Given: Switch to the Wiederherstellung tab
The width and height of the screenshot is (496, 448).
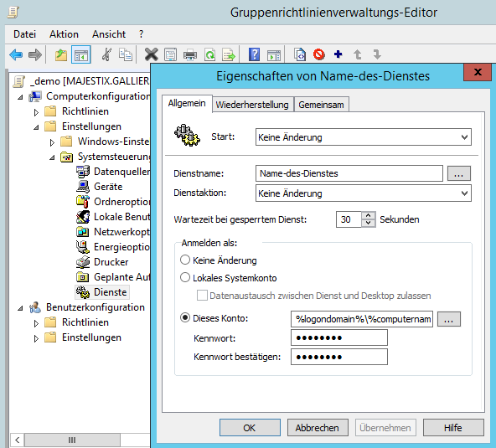Looking at the screenshot, I should tap(252, 105).
